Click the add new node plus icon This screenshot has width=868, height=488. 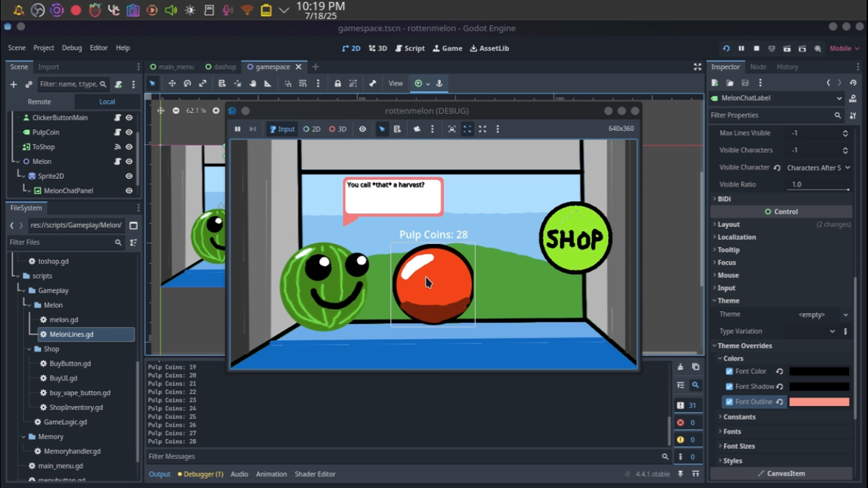[13, 85]
